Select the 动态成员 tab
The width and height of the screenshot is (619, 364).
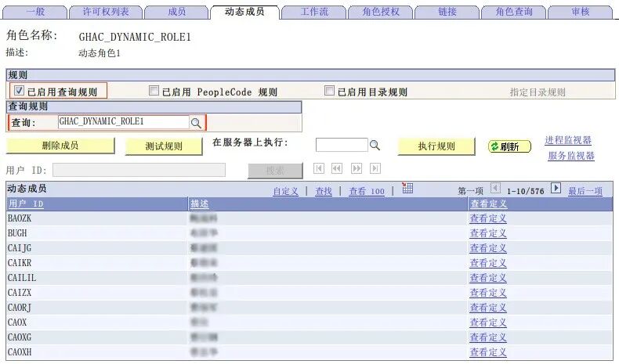pyautogui.click(x=244, y=12)
